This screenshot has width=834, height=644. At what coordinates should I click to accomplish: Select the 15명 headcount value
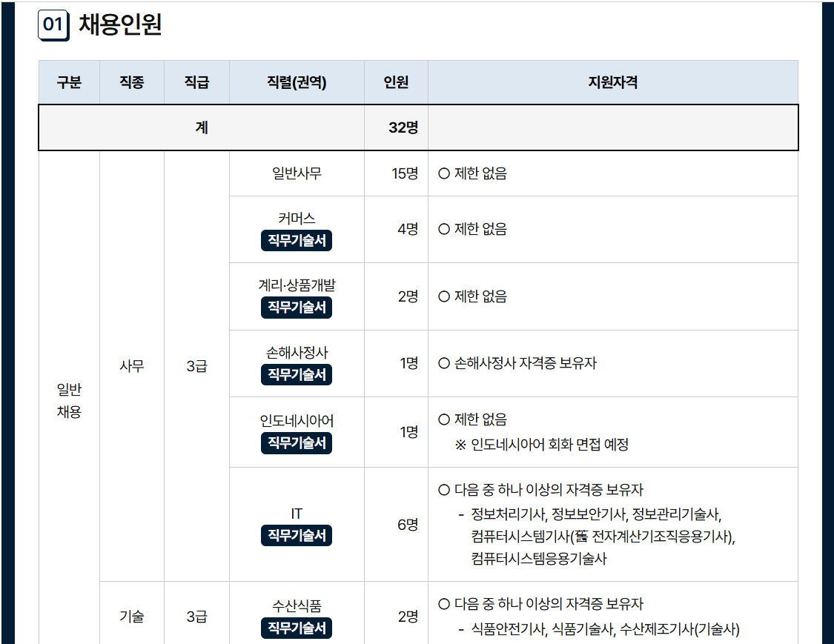[405, 173]
